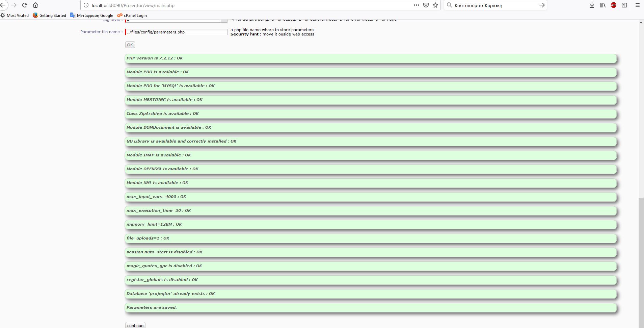Save page to Pocket
This screenshot has height=328, width=644.
(426, 5)
